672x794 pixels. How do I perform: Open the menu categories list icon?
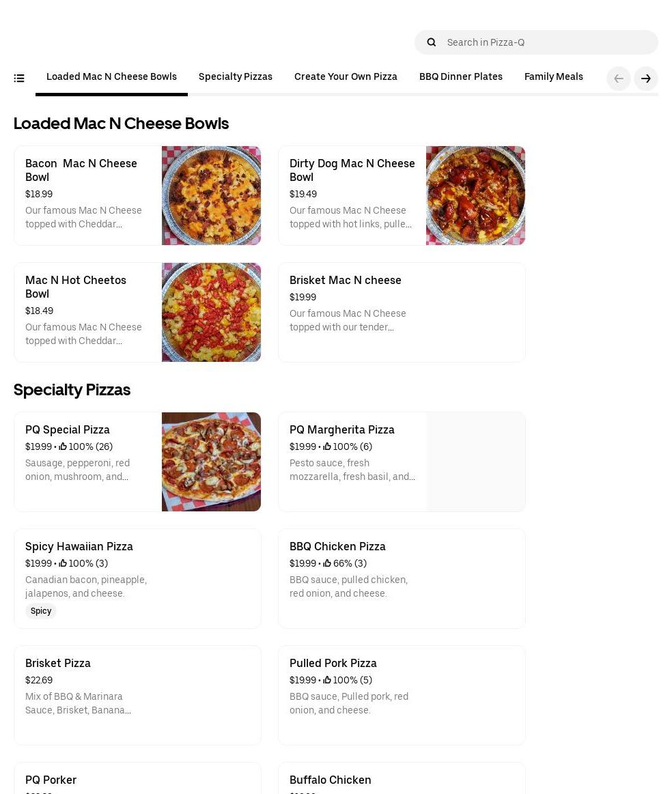tap(19, 79)
